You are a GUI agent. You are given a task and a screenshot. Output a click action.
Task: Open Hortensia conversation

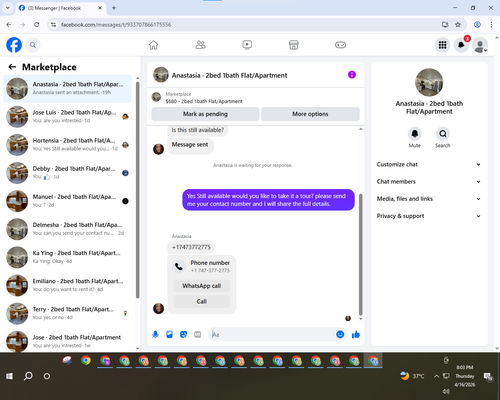tap(67, 145)
